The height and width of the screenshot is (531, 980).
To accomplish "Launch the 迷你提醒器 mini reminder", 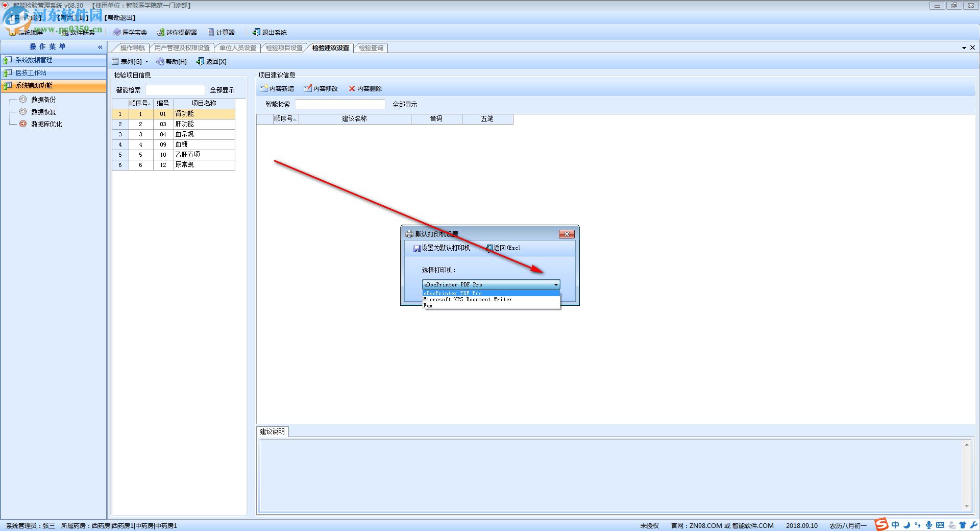I will click(177, 32).
